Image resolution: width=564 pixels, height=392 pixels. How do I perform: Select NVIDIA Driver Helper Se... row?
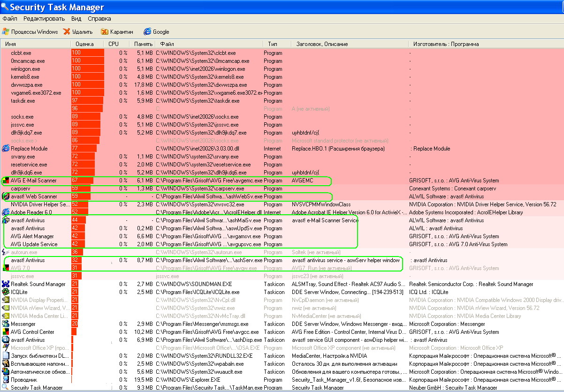282,204
